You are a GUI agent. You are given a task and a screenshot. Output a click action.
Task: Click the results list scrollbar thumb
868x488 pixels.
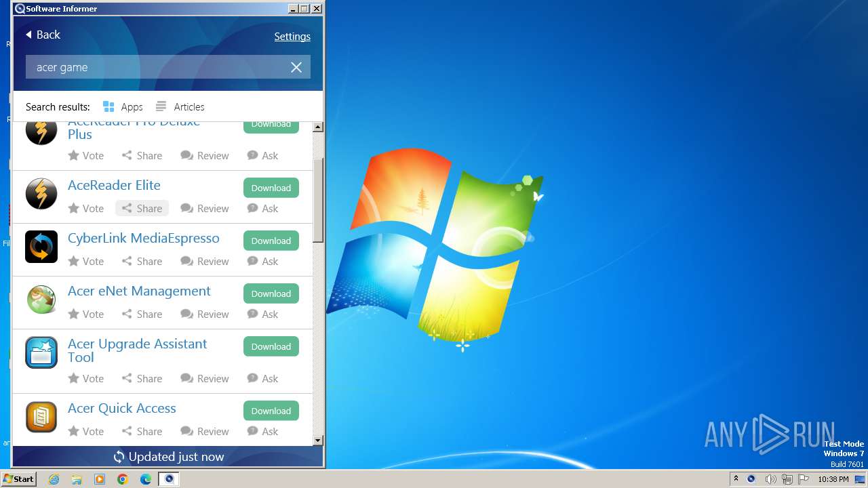318,200
